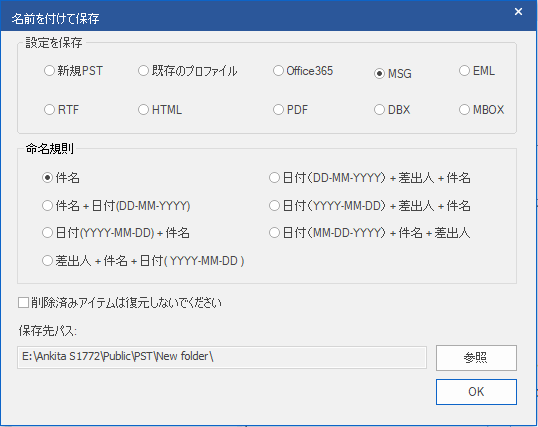Click the 保存先パス destination path field

222,357
